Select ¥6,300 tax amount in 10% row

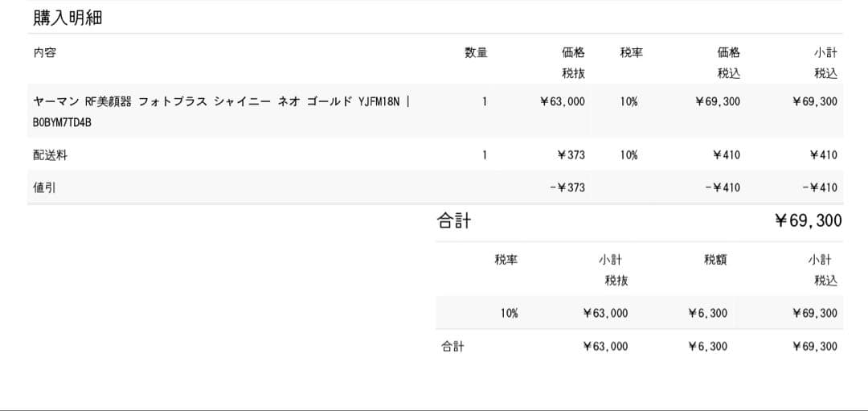707,313
